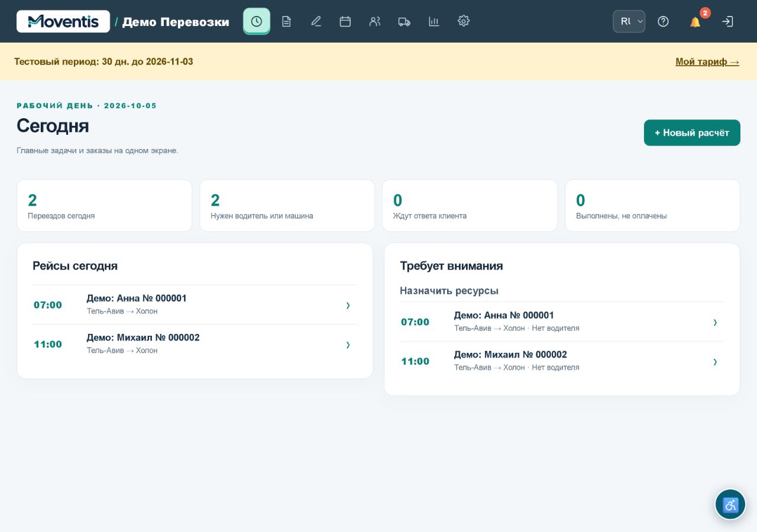Open the notifications bell with 2 badge
The height and width of the screenshot is (532, 757).
[695, 21]
